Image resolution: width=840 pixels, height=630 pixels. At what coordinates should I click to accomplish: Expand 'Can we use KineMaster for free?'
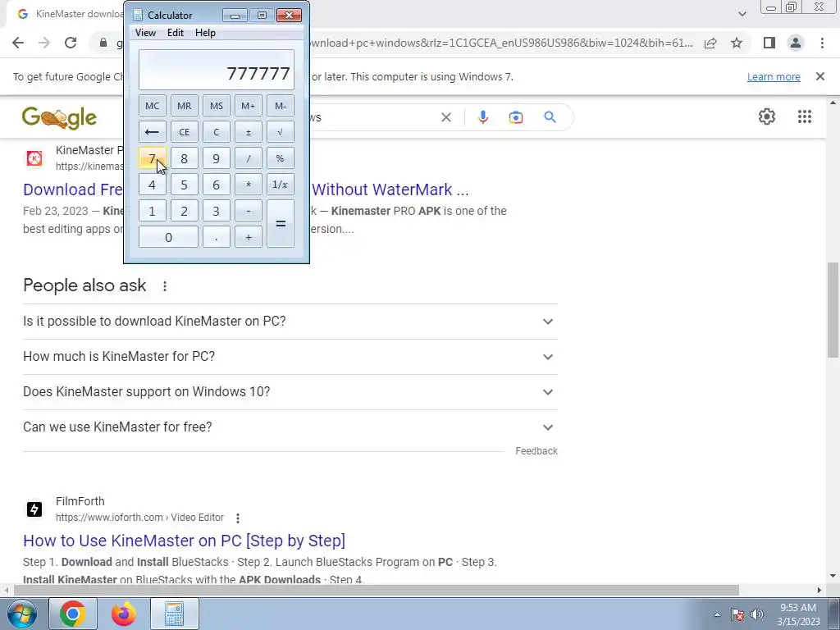(290, 427)
